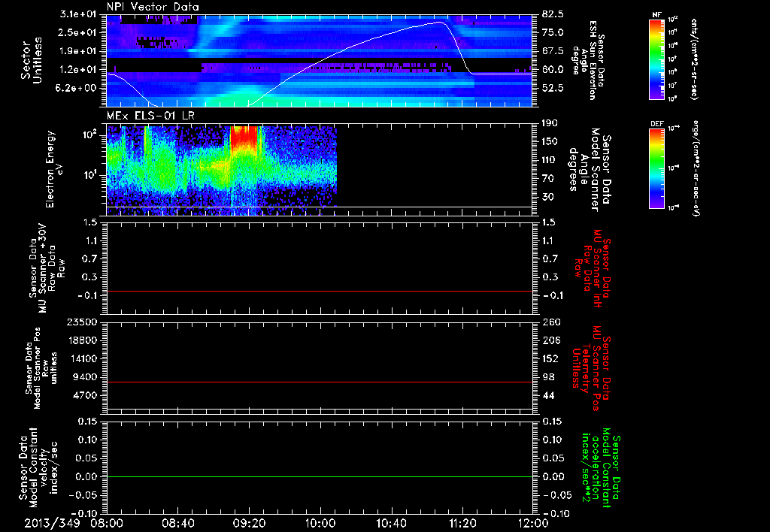Click the '10:00' time axis label
This screenshot has height=532, width=770.
pos(320,523)
